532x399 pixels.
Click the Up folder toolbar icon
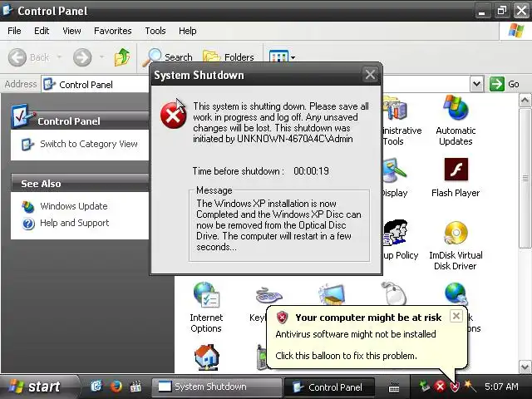[x=122, y=57]
